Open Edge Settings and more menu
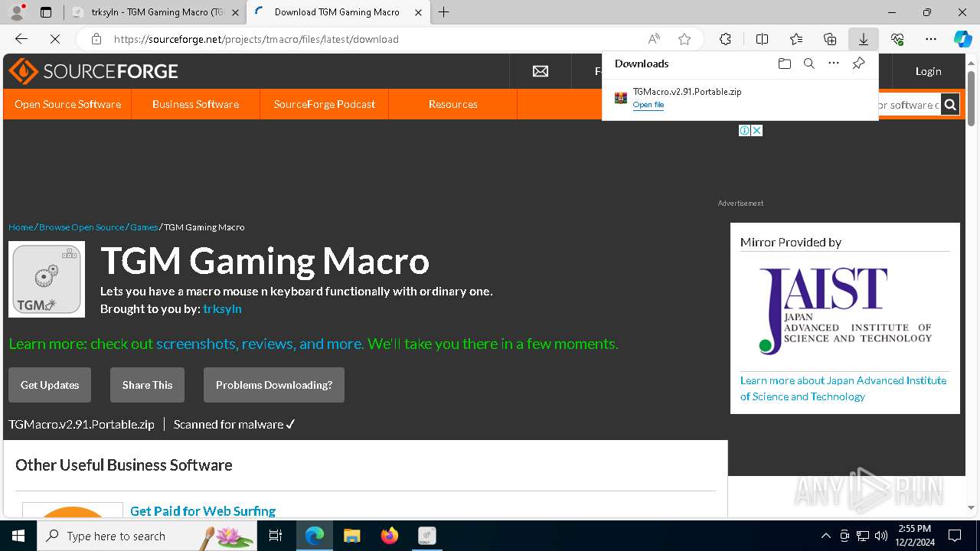The image size is (980, 551). (x=931, y=39)
